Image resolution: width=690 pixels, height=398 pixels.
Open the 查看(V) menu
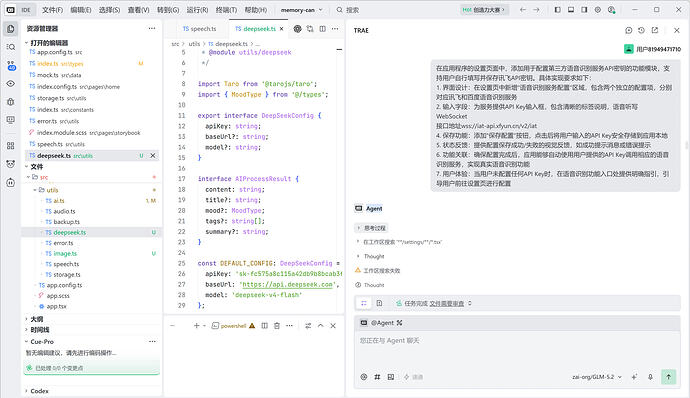coord(139,10)
